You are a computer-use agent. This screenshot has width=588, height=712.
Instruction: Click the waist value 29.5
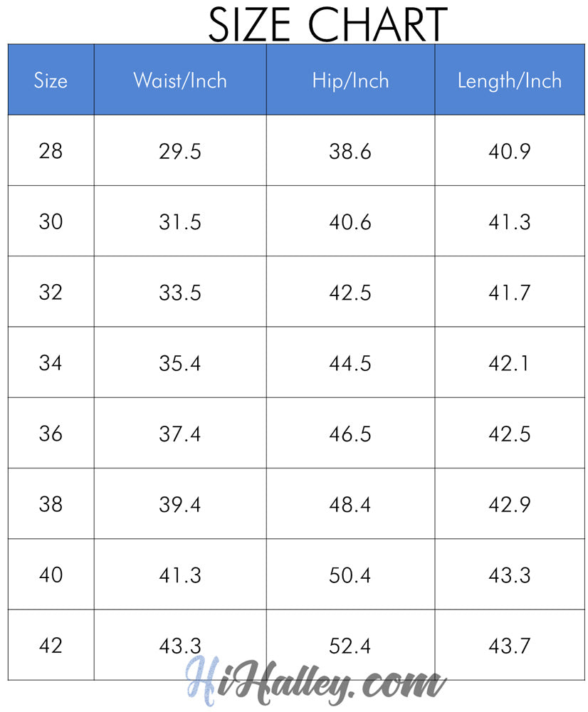click(x=180, y=152)
